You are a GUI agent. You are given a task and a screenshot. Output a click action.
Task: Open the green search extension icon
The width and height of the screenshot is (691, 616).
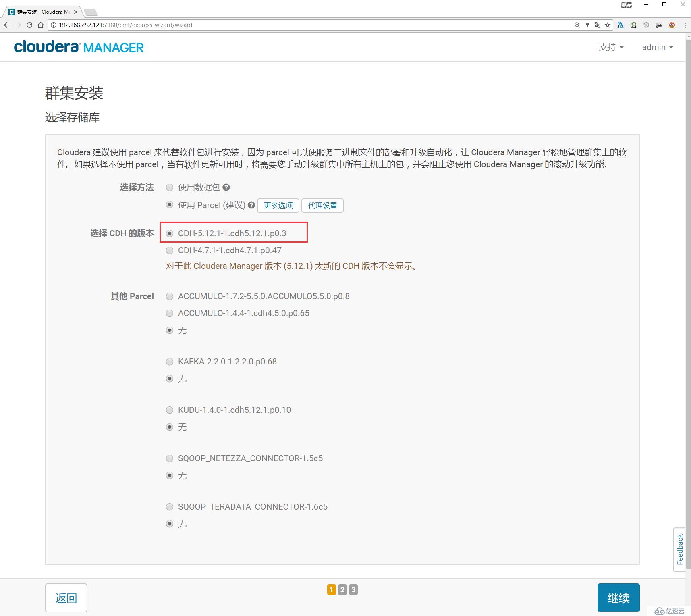[633, 25]
